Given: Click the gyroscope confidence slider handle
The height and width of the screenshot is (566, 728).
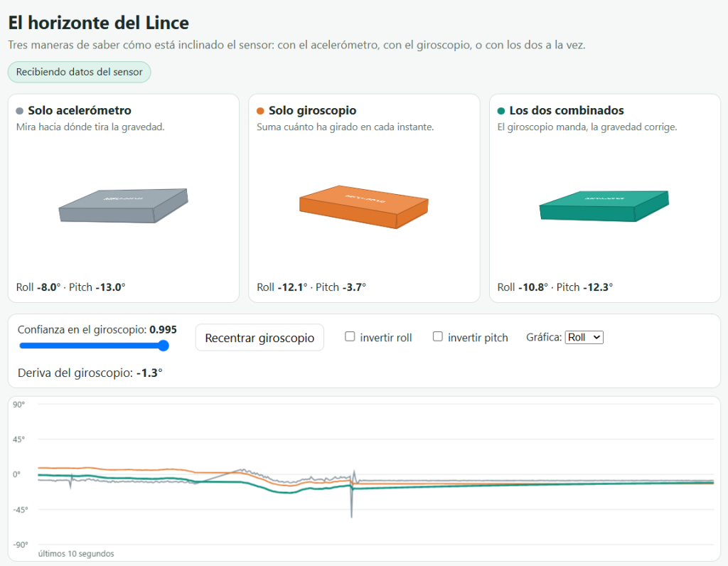Looking at the screenshot, I should click(x=163, y=346).
